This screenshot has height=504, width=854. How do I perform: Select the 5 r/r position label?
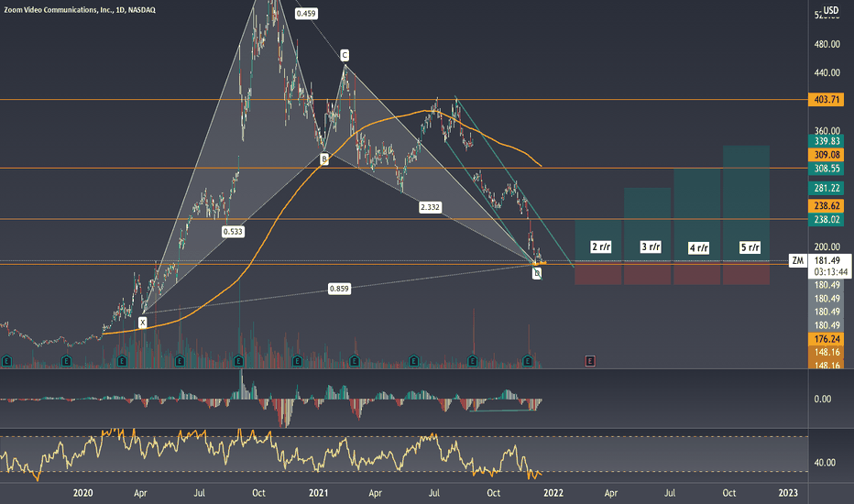(x=750, y=247)
